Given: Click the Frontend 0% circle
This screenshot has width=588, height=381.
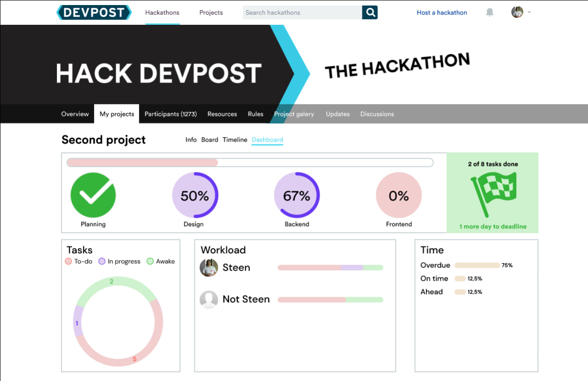Looking at the screenshot, I should [x=399, y=195].
